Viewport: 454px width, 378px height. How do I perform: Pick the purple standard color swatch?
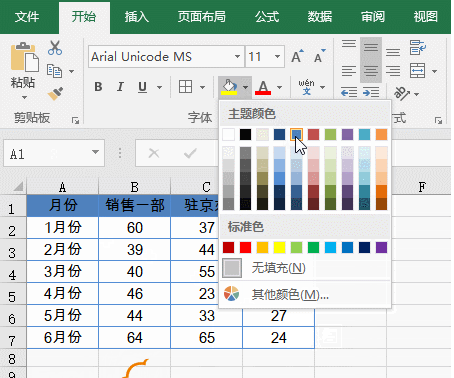[381, 248]
